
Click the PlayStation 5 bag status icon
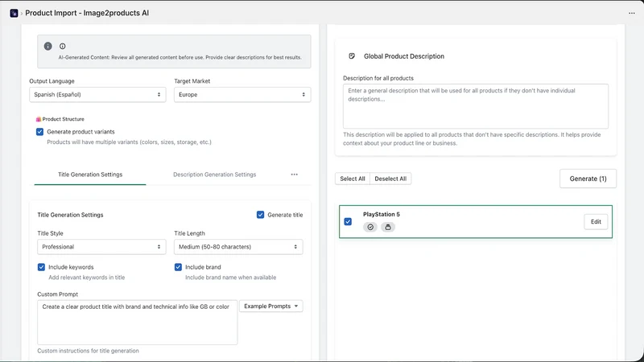(388, 227)
